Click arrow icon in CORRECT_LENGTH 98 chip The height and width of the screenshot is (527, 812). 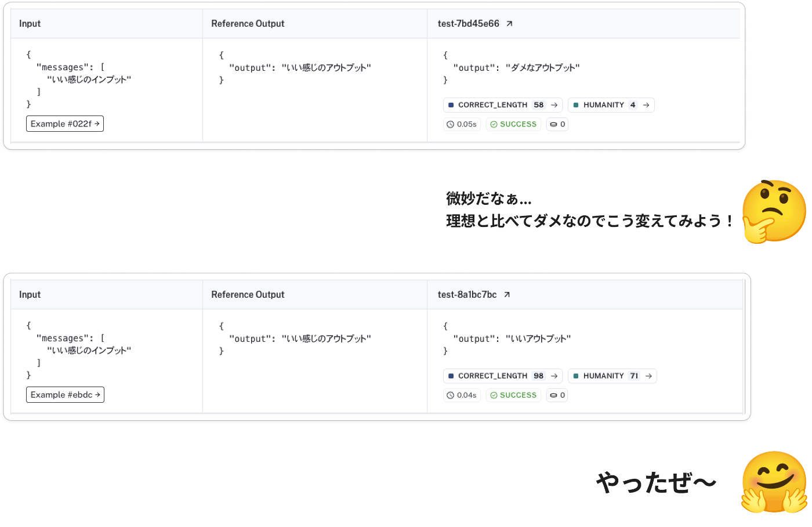(x=554, y=376)
